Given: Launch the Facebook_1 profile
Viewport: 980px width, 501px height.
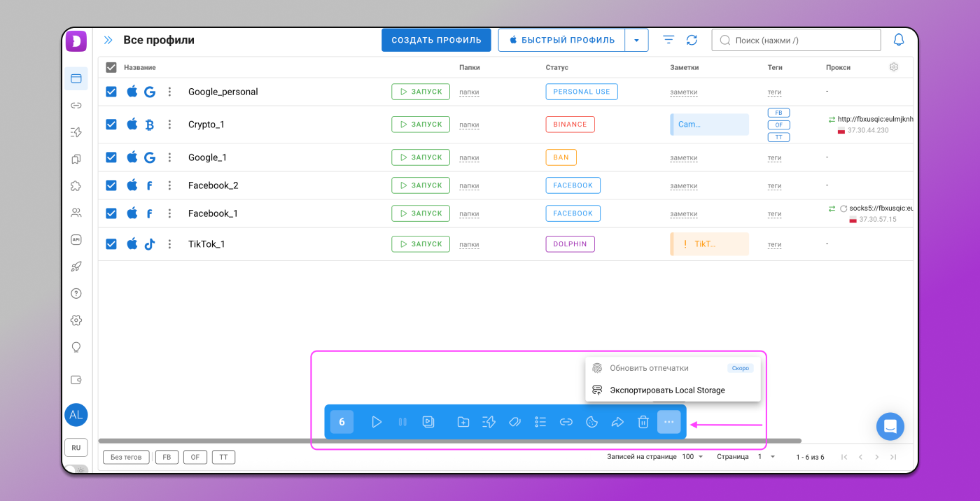Looking at the screenshot, I should pyautogui.click(x=420, y=213).
